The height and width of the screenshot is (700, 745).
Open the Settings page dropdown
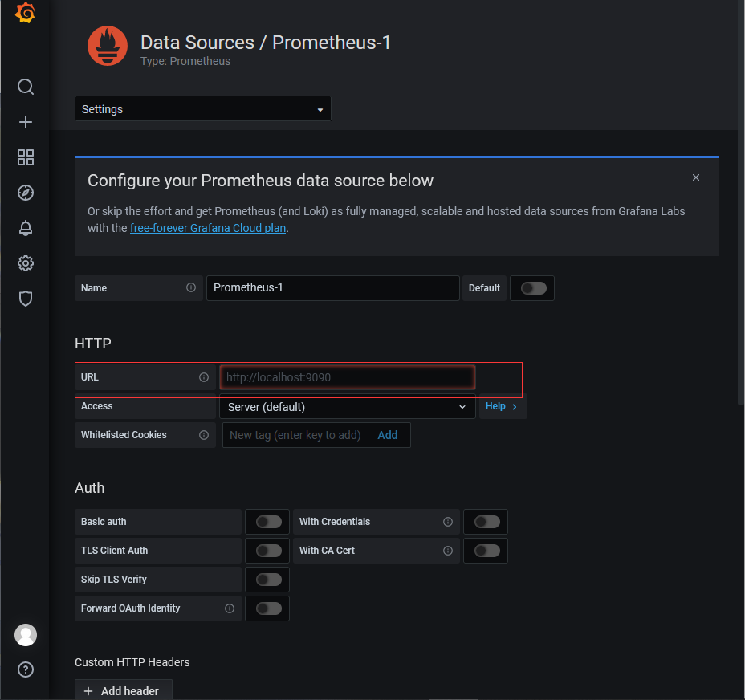pyautogui.click(x=203, y=109)
